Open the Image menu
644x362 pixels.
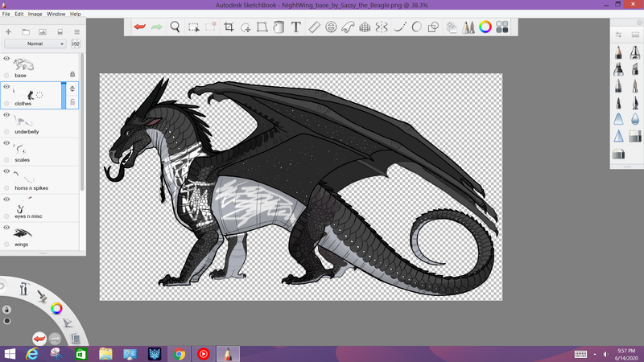(35, 14)
